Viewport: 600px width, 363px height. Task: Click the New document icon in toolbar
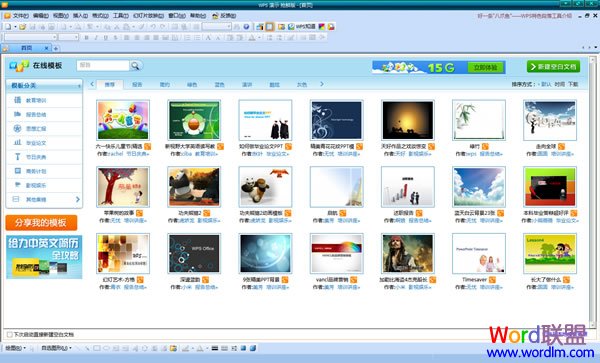click(8, 27)
